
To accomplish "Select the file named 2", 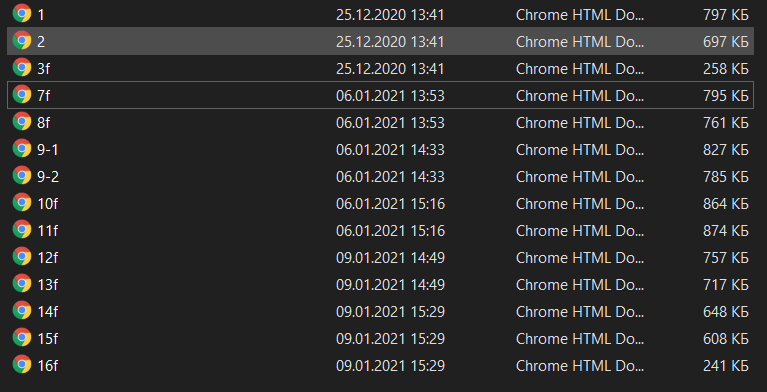I will tap(41, 42).
